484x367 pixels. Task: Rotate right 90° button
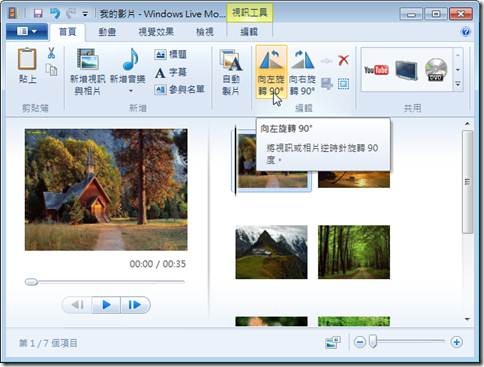[302, 72]
